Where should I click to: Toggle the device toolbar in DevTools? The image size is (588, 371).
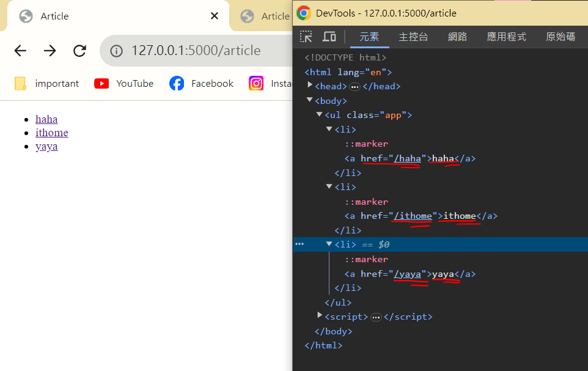pyautogui.click(x=329, y=37)
